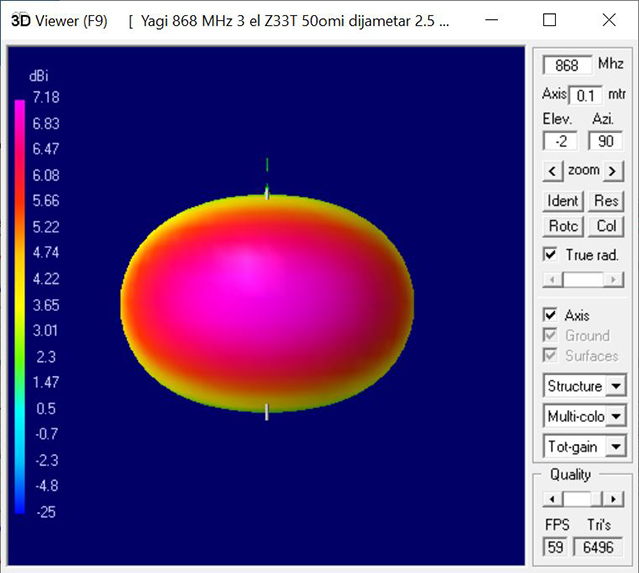Expand the Multi-color dropdown list
Screen dimensions: 639x573
pos(615,416)
